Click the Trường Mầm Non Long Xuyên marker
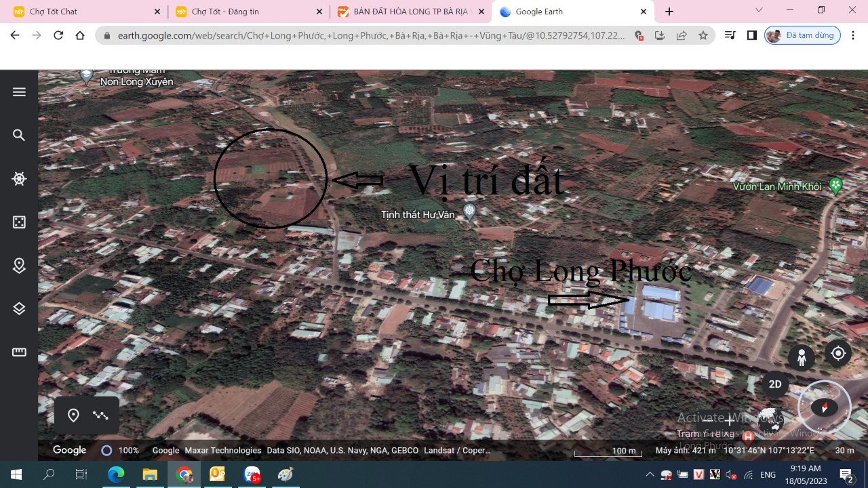Image resolution: width=868 pixels, height=488 pixels. (x=86, y=77)
